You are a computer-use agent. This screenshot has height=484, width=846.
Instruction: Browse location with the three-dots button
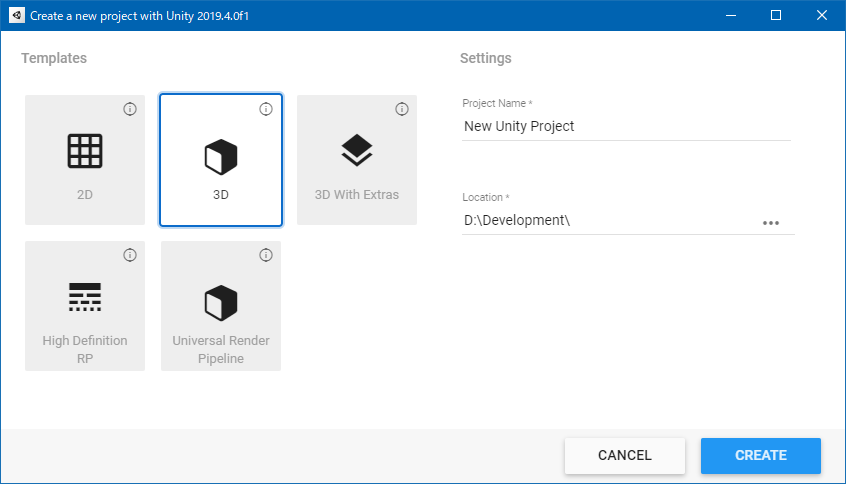pos(771,223)
